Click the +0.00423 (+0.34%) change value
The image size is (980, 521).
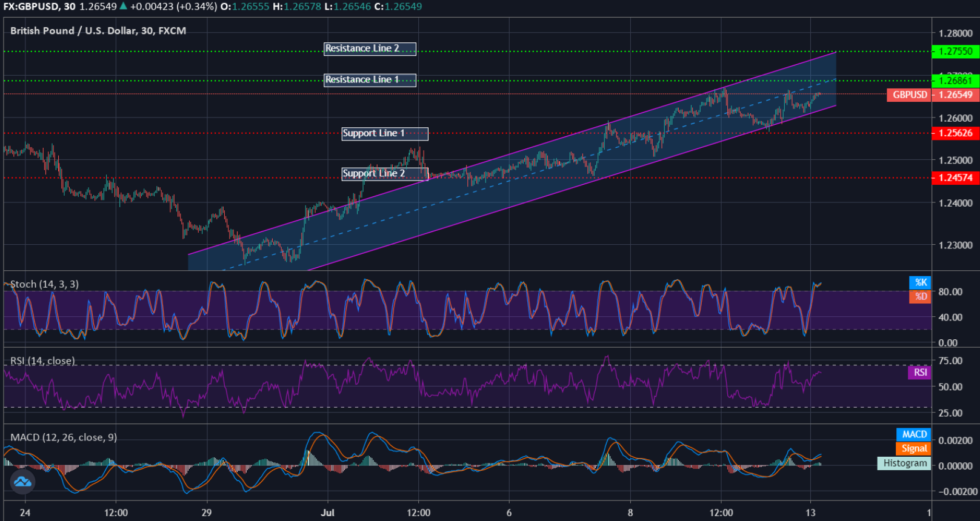[x=173, y=7]
